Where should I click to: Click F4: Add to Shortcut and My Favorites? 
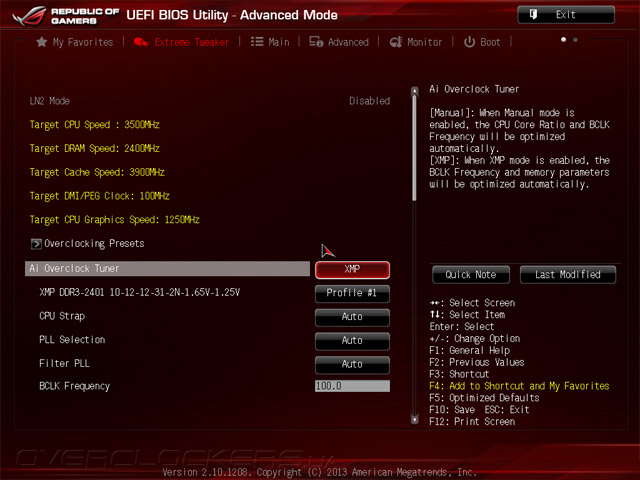pos(519,386)
